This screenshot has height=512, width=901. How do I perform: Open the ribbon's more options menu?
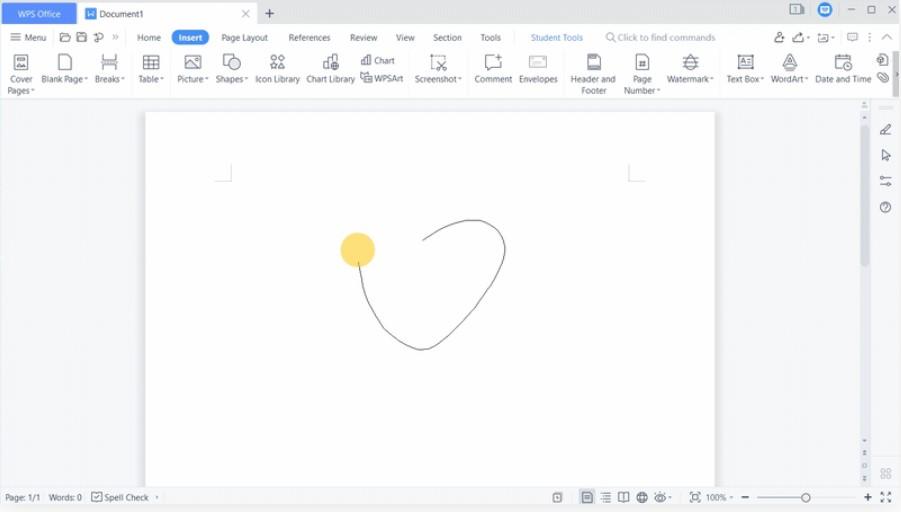pyautogui.click(x=869, y=37)
